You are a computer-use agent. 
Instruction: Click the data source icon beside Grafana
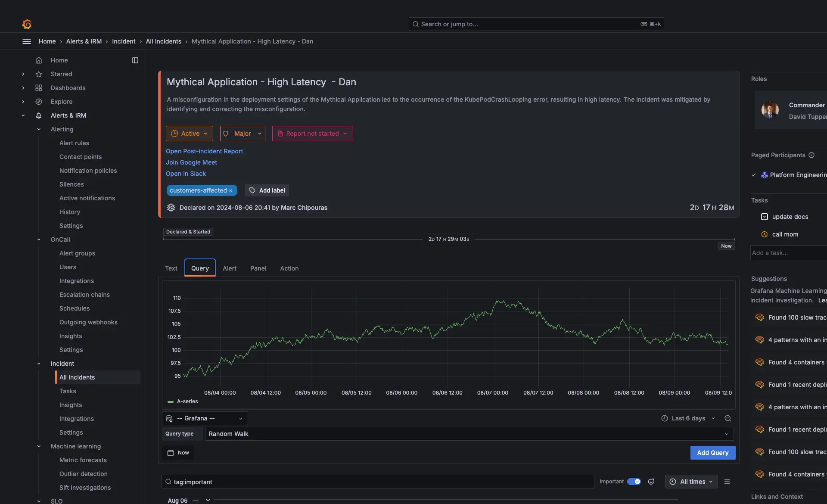point(169,418)
